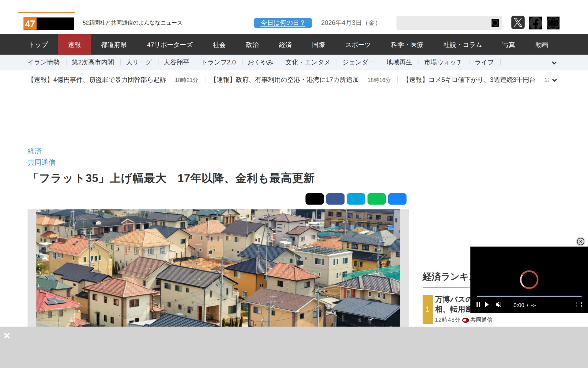Open the X (Twitter) header icon
This screenshot has height=368, width=588.
pos(518,23)
